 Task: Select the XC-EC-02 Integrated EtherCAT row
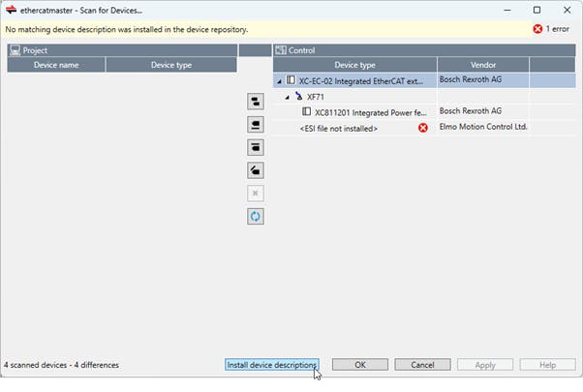coord(424,80)
